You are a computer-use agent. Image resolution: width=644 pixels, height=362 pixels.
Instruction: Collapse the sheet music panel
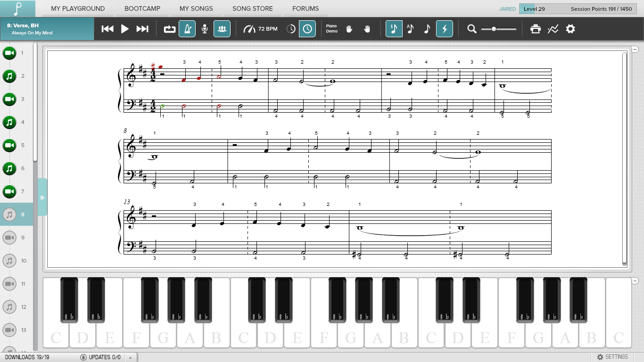(x=635, y=49)
